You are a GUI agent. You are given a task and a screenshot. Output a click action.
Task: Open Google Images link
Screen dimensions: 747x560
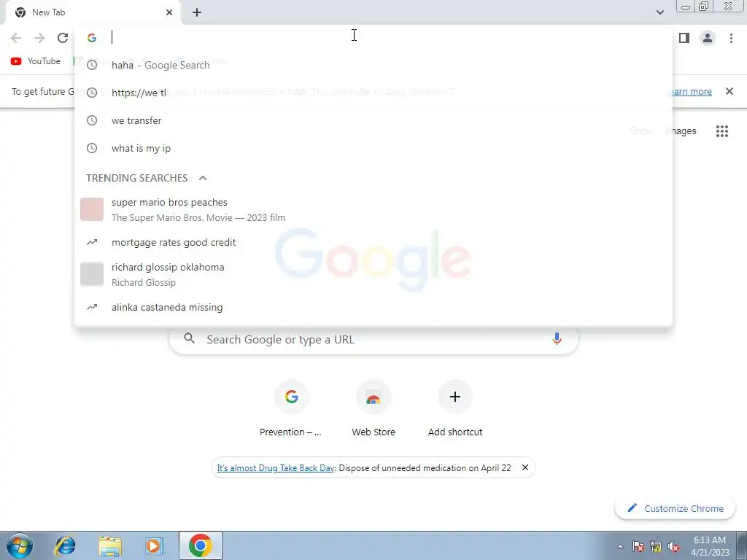[x=682, y=131]
